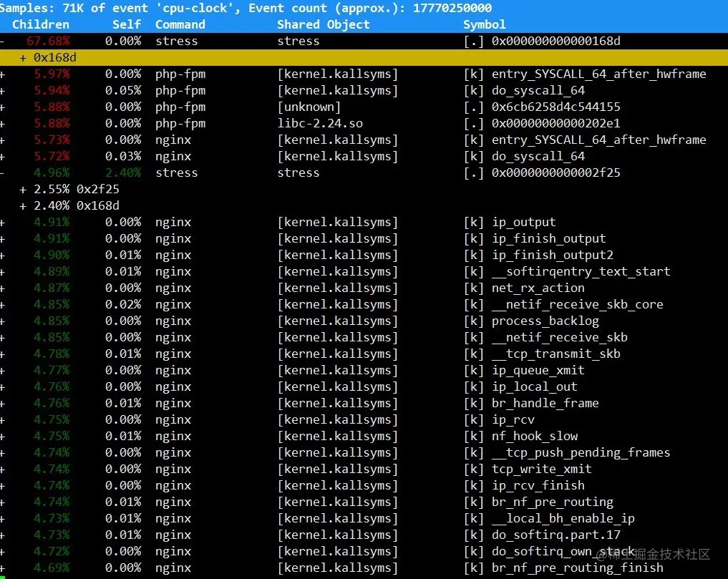Select the br_nf_pre_routing symbol

[553, 502]
